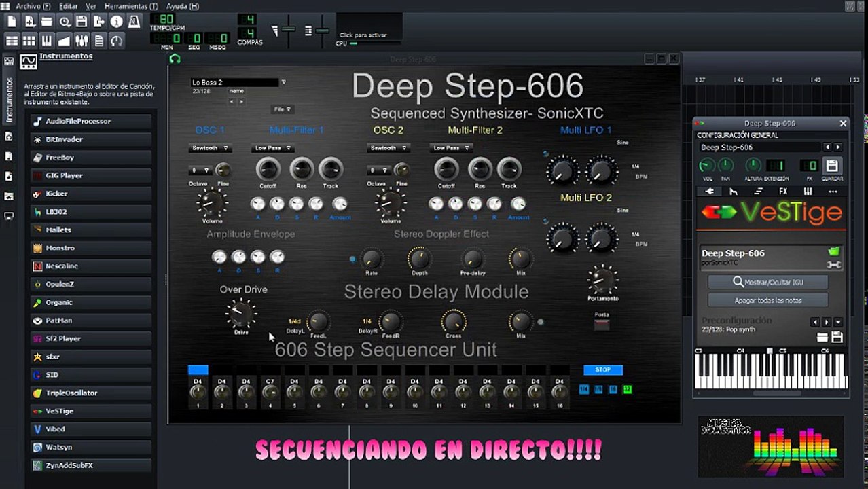Open the Multi-Filter 2 Low Pass dropdown

coord(450,148)
